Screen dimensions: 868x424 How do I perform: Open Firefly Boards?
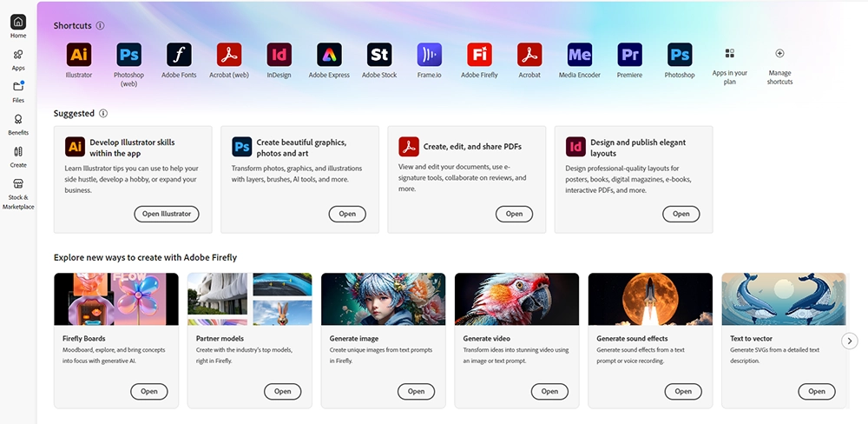149,391
